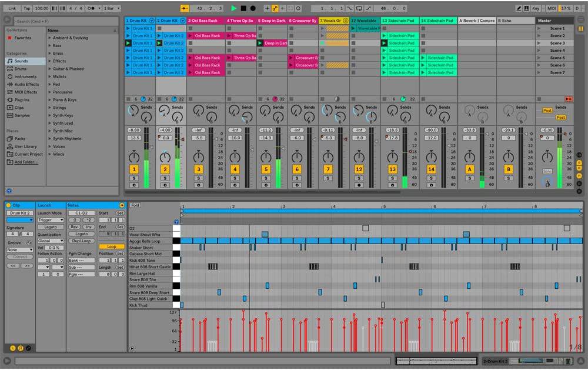The image size is (588, 370).
Task: Open the Quantization Global dropdown
Action: click(51, 241)
